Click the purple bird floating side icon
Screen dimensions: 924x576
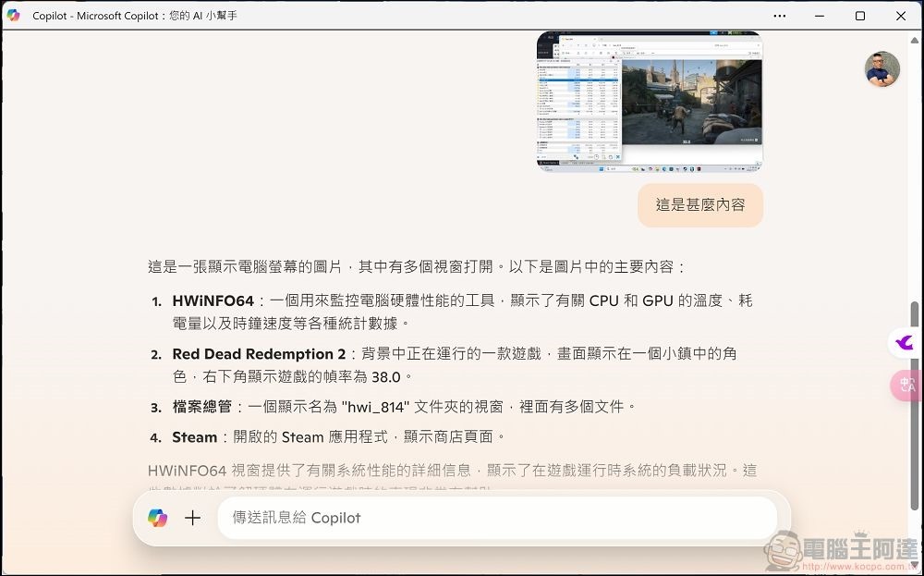[x=905, y=342]
